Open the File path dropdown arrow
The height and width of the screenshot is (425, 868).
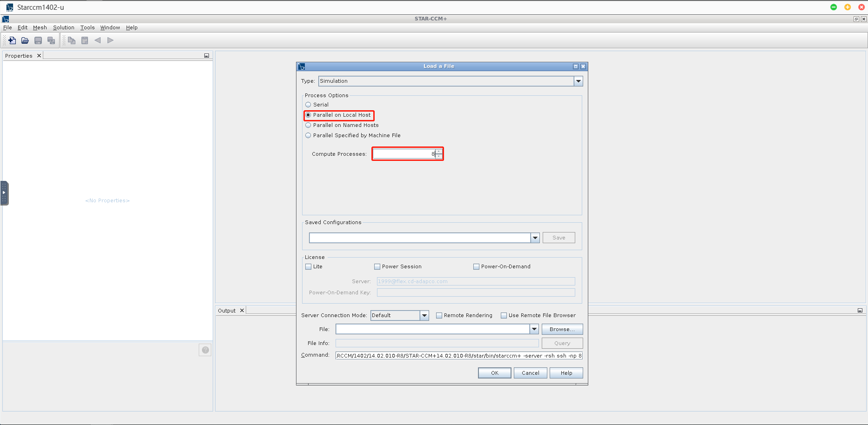(x=534, y=329)
